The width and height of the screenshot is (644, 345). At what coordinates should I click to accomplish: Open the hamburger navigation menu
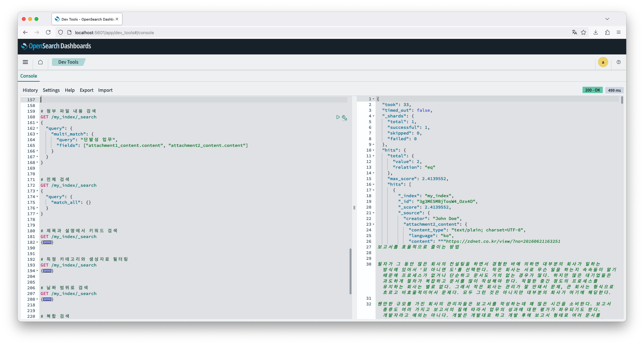coord(25,62)
